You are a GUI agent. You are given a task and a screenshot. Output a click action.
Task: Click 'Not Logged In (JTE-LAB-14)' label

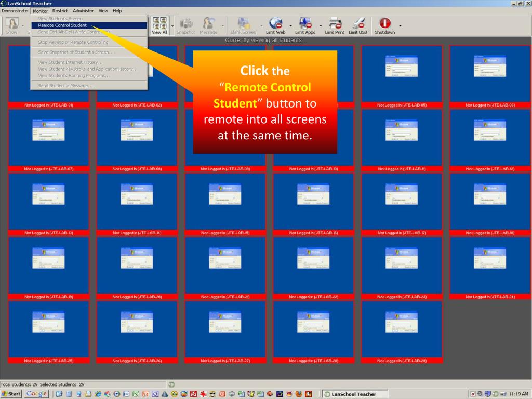pyautogui.click(x=137, y=233)
